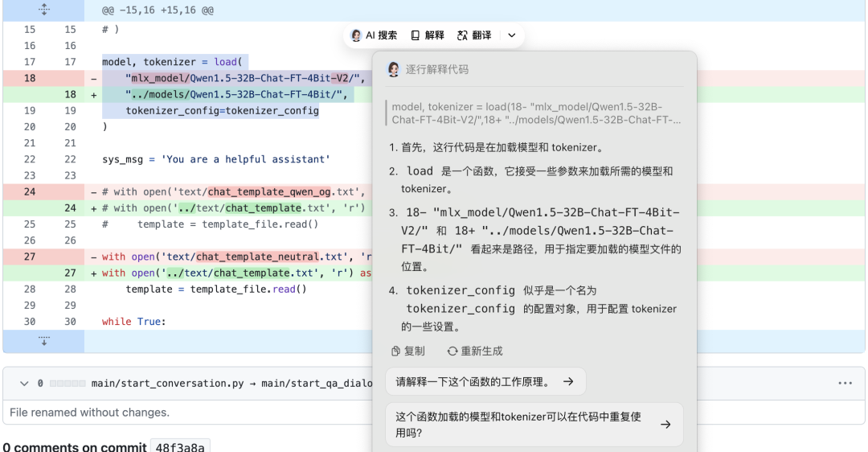Viewport: 868px width, 452px height.
Task: Open the file options ellipsis menu
Action: point(845,384)
